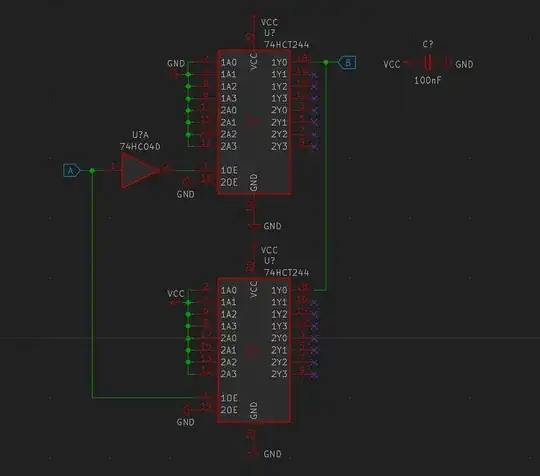Select upper chip 74HCT244 value label
The image size is (540, 476).
(x=287, y=45)
